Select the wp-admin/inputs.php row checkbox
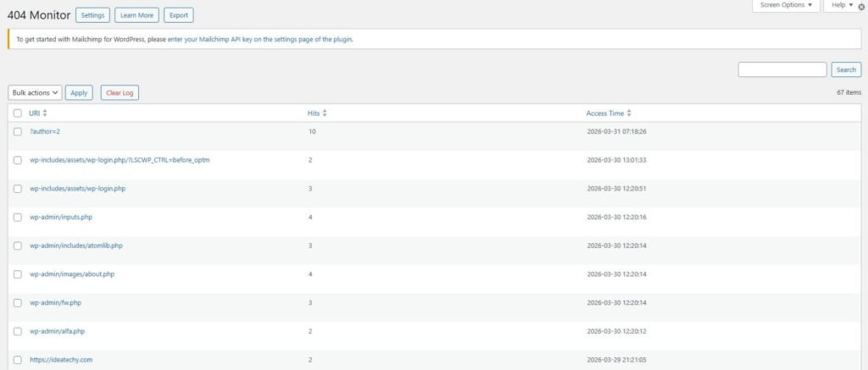Screen dimensions: 868x370 pos(18,217)
